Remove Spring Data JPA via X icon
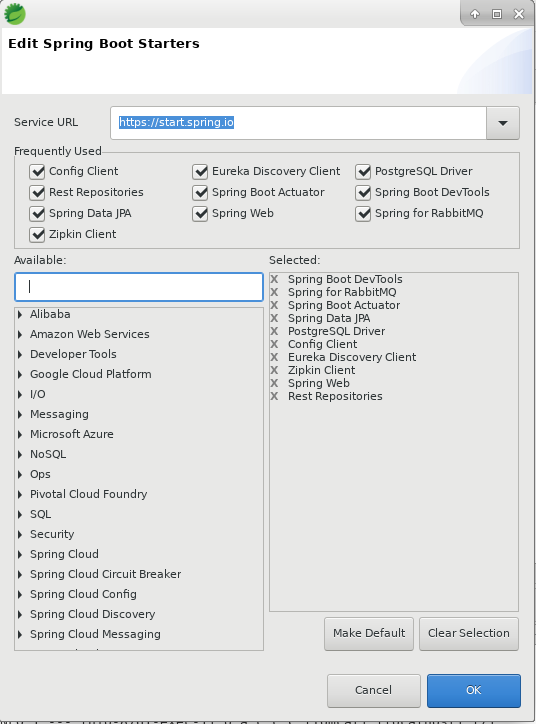Screen dimensions: 536x724 click(274, 318)
